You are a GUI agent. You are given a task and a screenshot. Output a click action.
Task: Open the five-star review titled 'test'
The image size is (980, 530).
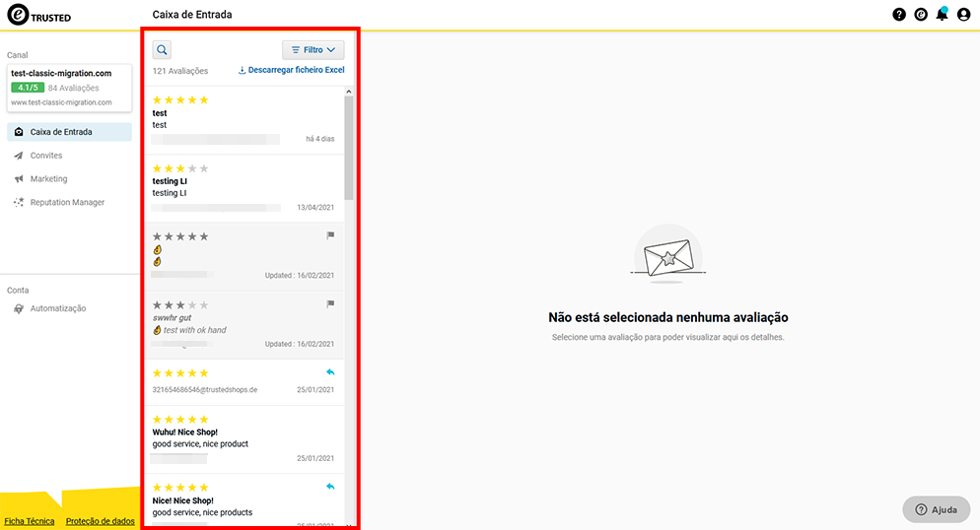245,120
